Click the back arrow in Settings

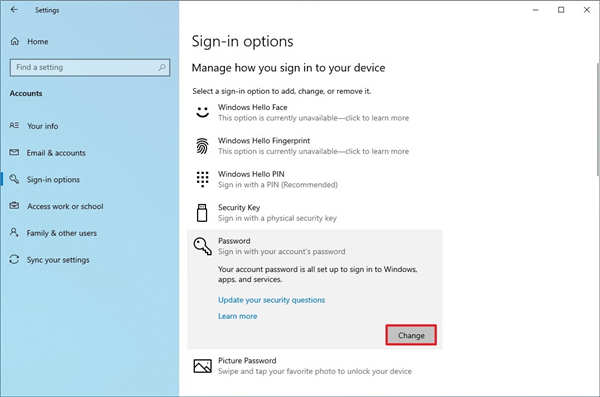click(x=14, y=10)
